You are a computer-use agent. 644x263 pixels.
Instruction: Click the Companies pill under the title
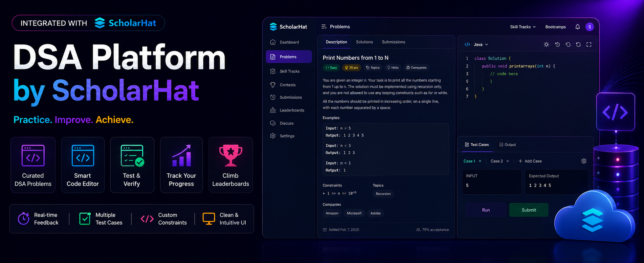point(416,68)
